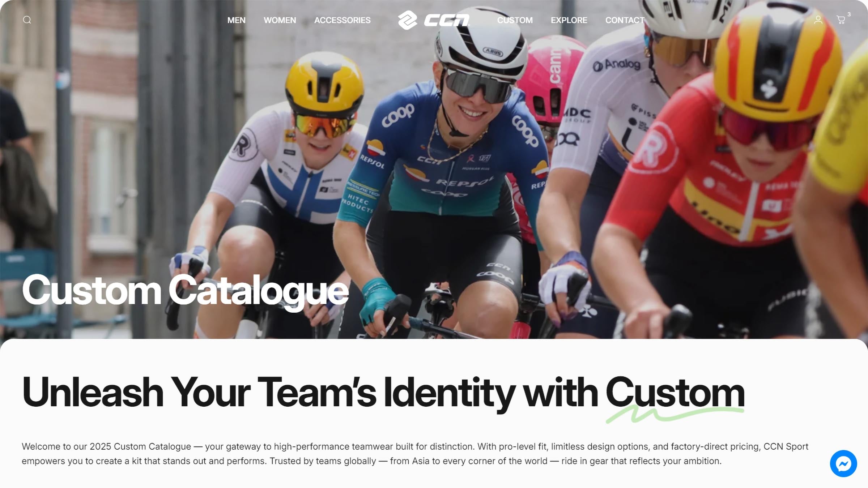
Task: Click the cart item count badge
Action: pyautogui.click(x=849, y=14)
